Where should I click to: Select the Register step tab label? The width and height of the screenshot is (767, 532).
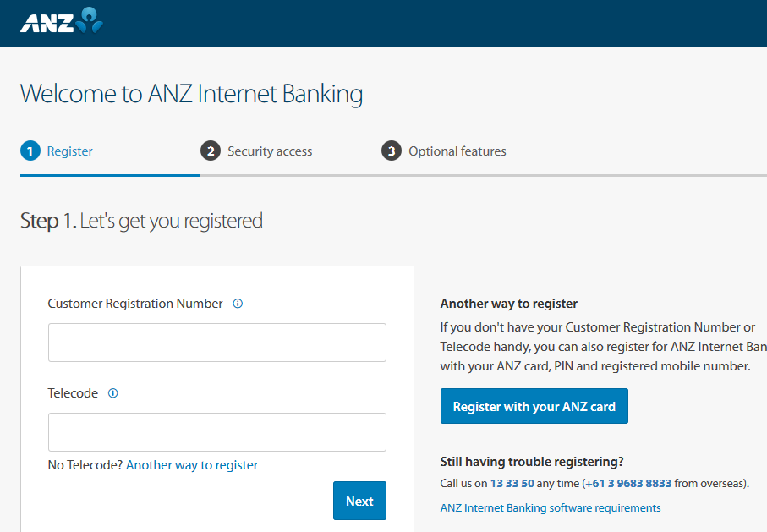click(x=70, y=151)
